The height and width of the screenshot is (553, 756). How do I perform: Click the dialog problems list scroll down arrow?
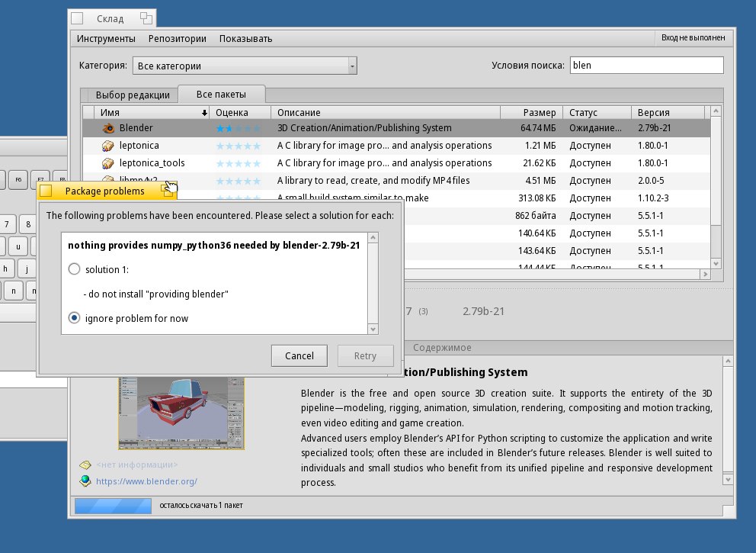pos(373,329)
